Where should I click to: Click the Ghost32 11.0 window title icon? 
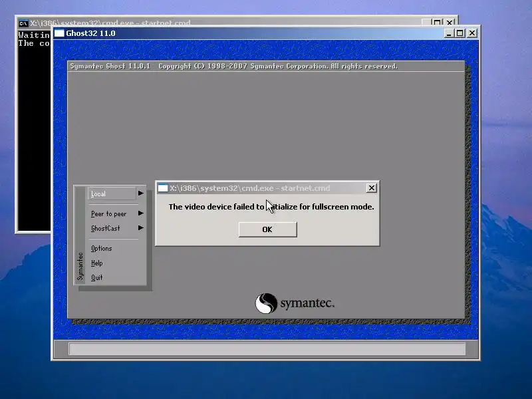[x=59, y=33]
